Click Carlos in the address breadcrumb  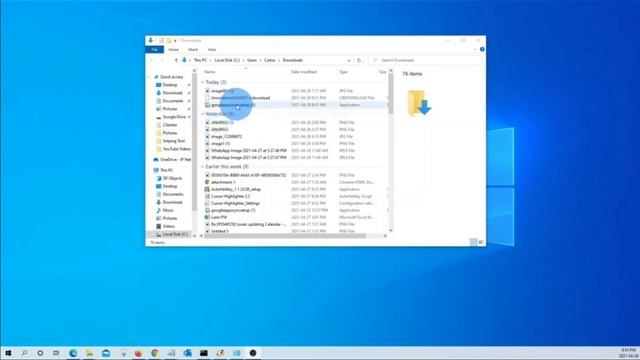[x=270, y=60]
